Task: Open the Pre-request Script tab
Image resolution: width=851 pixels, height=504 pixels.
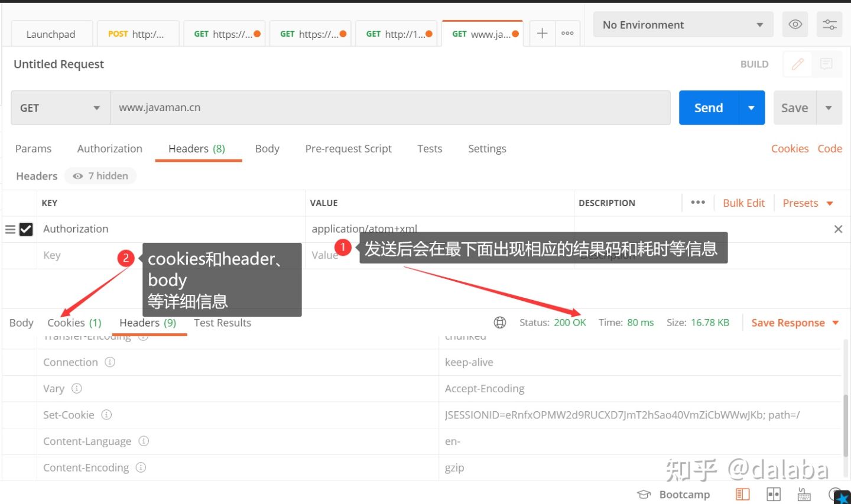Action: (349, 149)
